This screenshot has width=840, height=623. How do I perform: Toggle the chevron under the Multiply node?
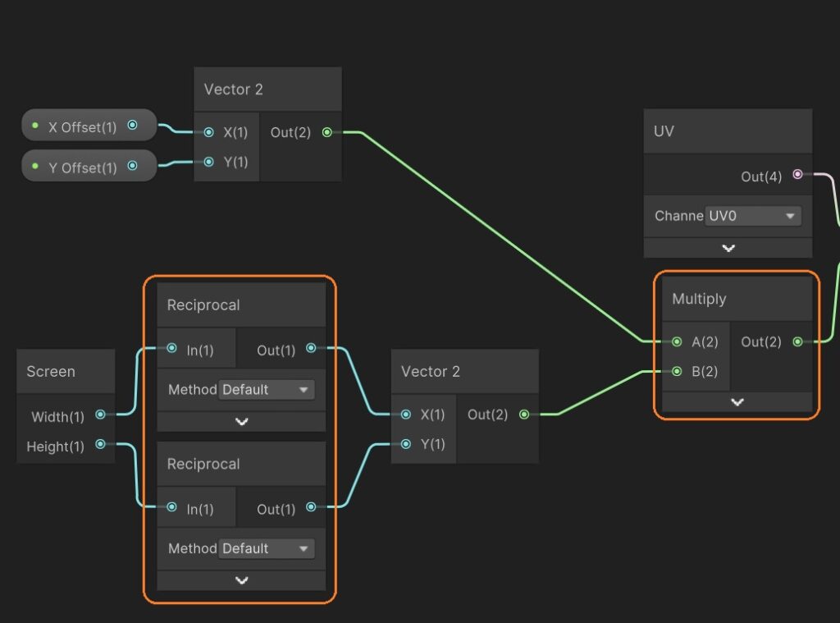[737, 402]
